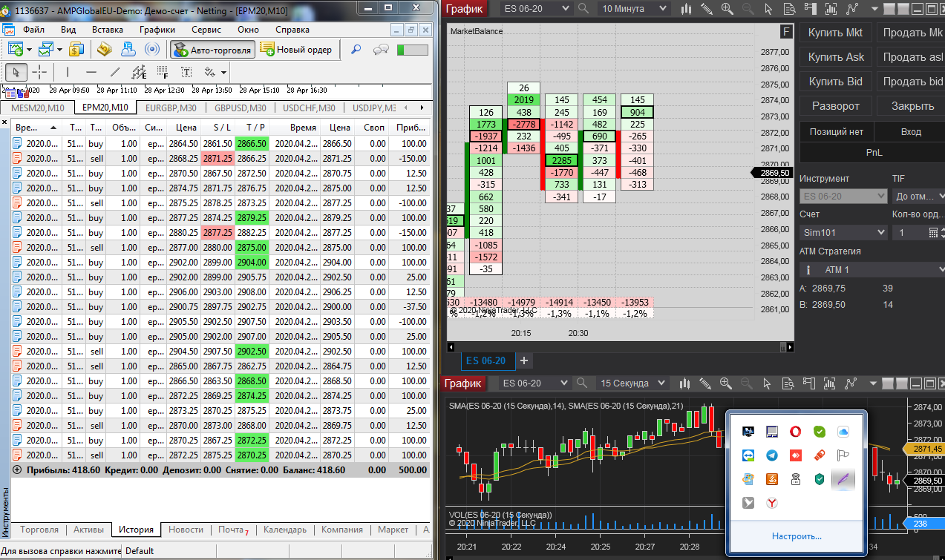
Task: Open the Opera icon in tray popup
Action: [795, 432]
